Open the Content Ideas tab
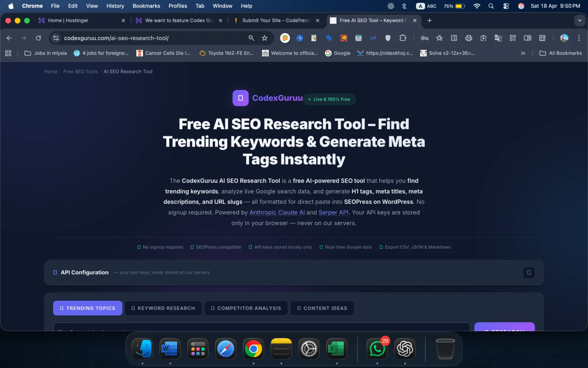This screenshot has height=368, width=588. click(322, 308)
